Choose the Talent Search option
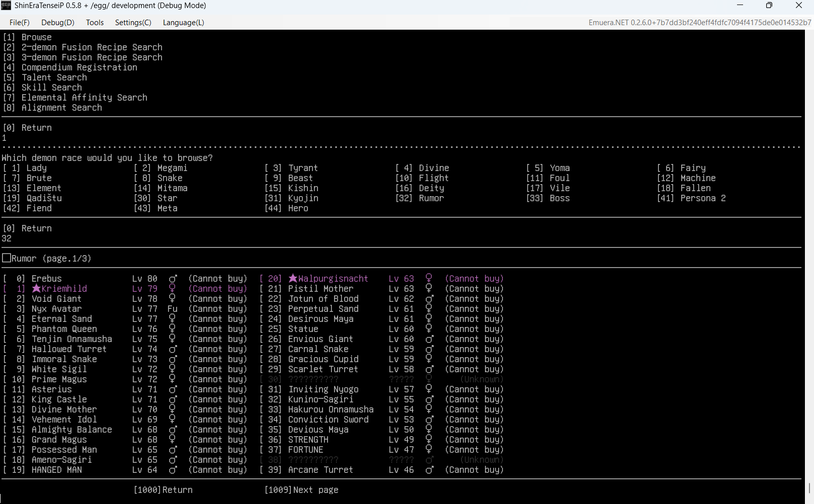 click(45, 77)
